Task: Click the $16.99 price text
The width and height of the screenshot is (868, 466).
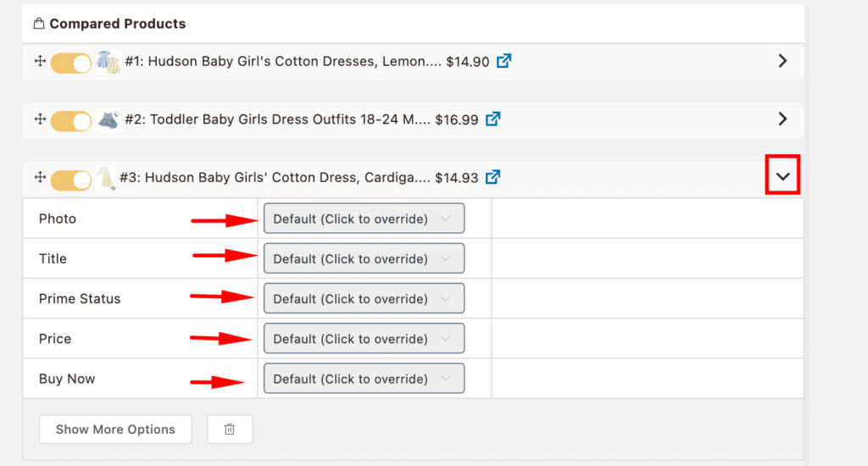Action: (x=457, y=119)
